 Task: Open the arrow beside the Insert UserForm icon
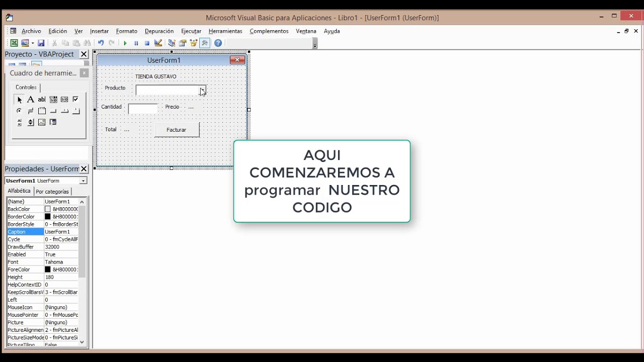pos(32,43)
